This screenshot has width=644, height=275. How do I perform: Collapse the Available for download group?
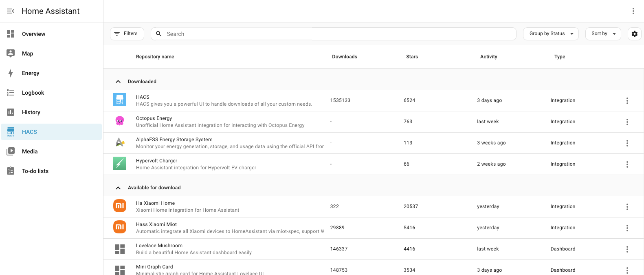click(118, 188)
